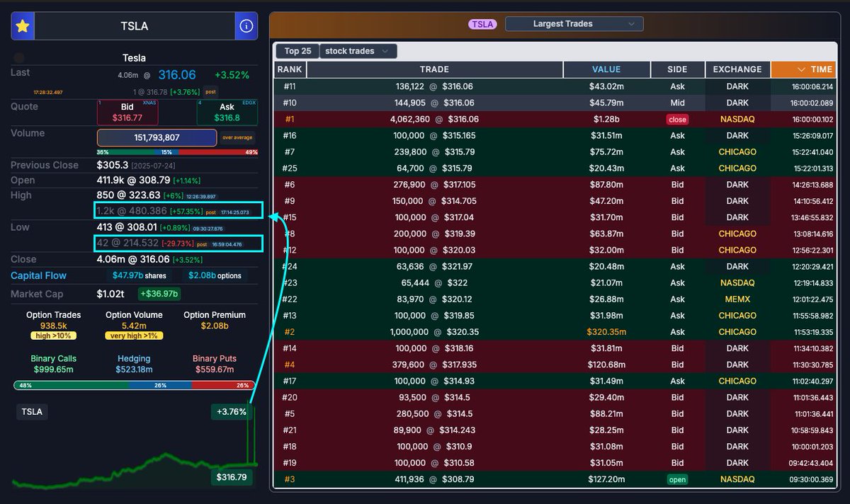The image size is (850, 504).
Task: Click the TSLA chart label
Action: 32,412
